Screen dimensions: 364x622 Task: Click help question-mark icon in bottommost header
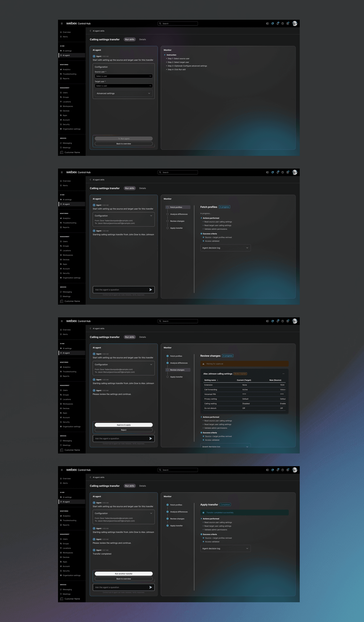pyautogui.click(x=283, y=470)
